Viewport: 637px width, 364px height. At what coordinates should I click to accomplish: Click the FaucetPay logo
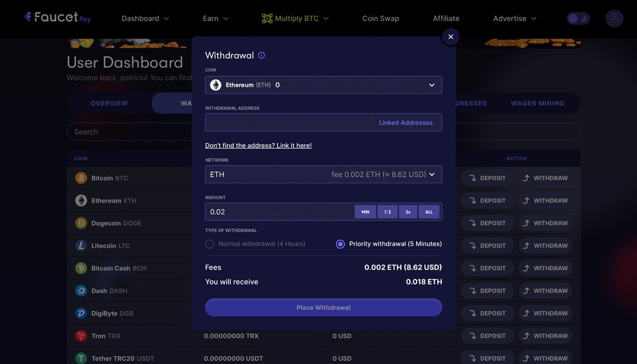pos(58,18)
